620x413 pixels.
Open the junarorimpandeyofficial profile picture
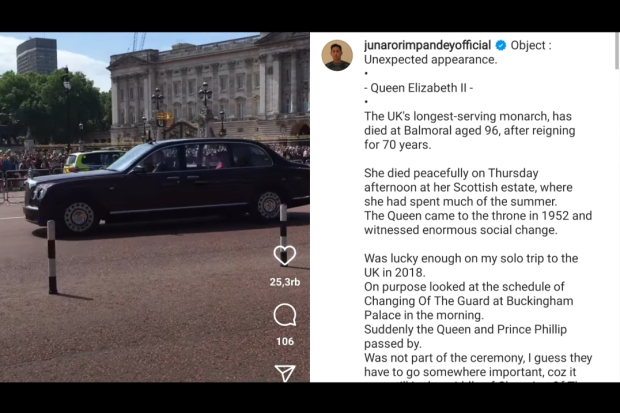click(x=337, y=55)
